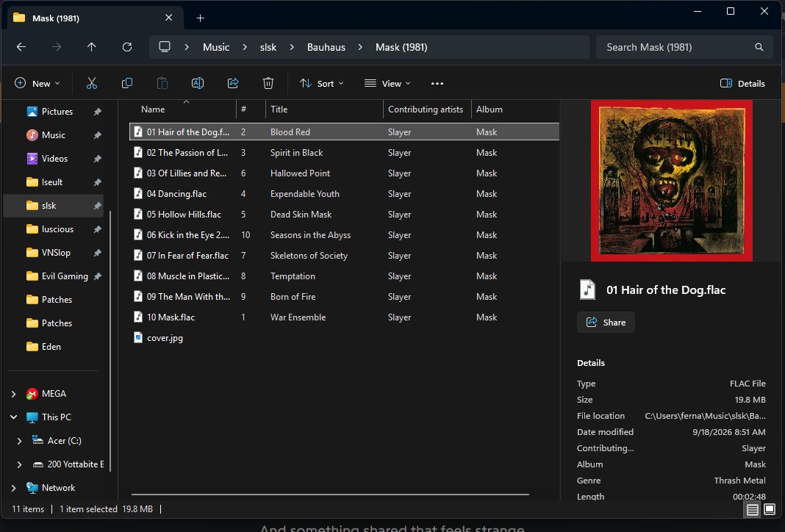Go back with the left arrow
The height and width of the screenshot is (532, 785).
[21, 47]
